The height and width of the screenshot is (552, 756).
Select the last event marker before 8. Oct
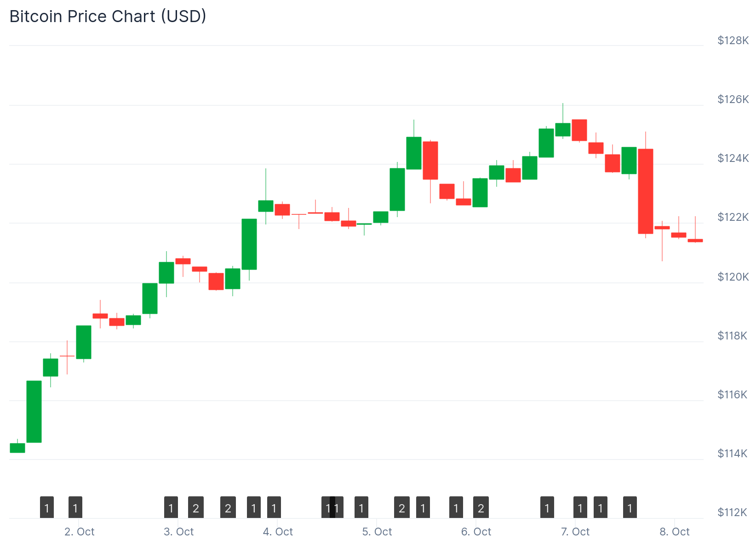[x=630, y=507]
